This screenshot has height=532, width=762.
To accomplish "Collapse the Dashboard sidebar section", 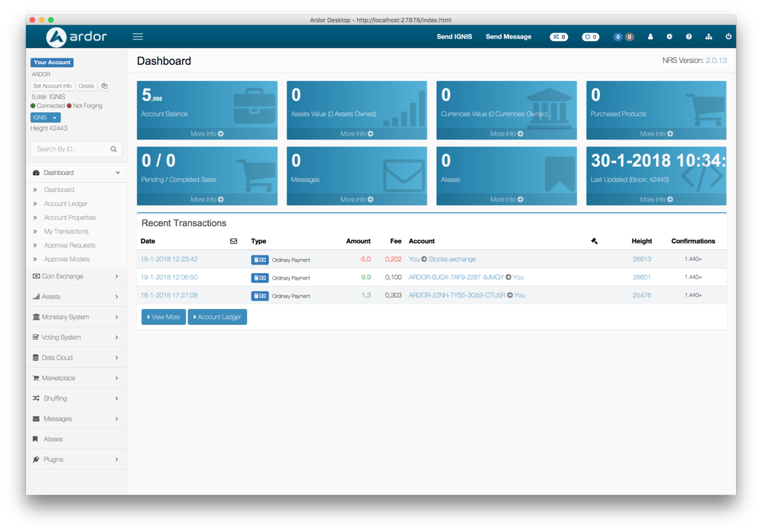I will pos(76,173).
